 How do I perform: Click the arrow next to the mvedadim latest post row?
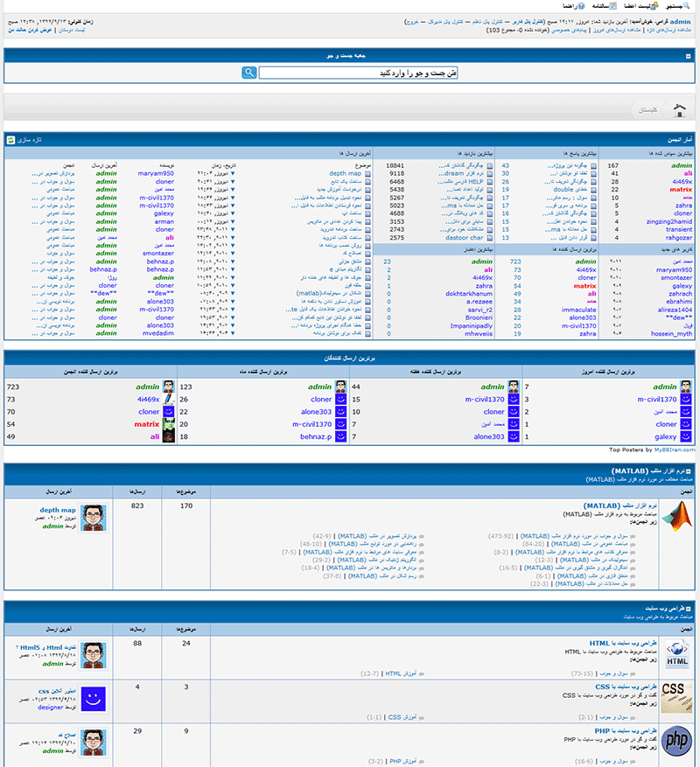pos(233,333)
